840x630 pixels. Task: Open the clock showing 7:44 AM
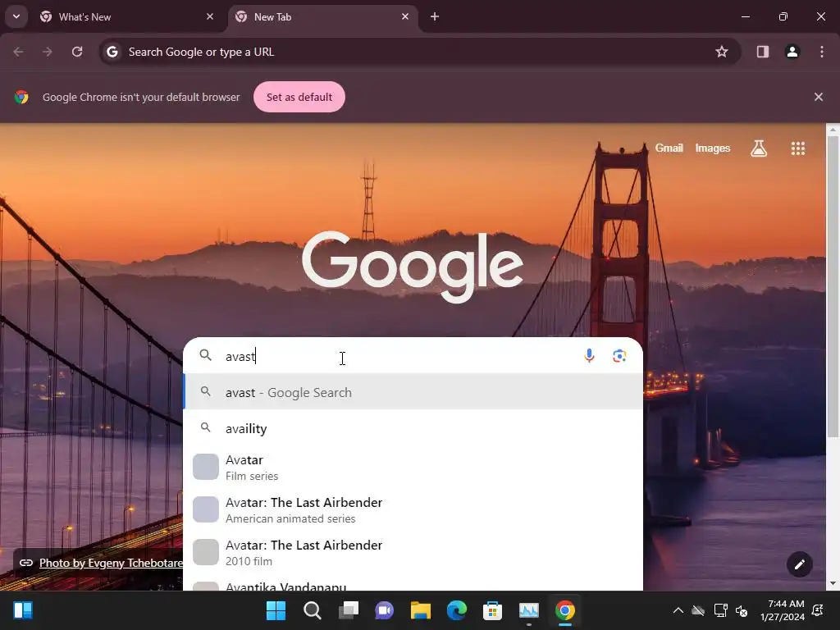pyautogui.click(x=783, y=610)
